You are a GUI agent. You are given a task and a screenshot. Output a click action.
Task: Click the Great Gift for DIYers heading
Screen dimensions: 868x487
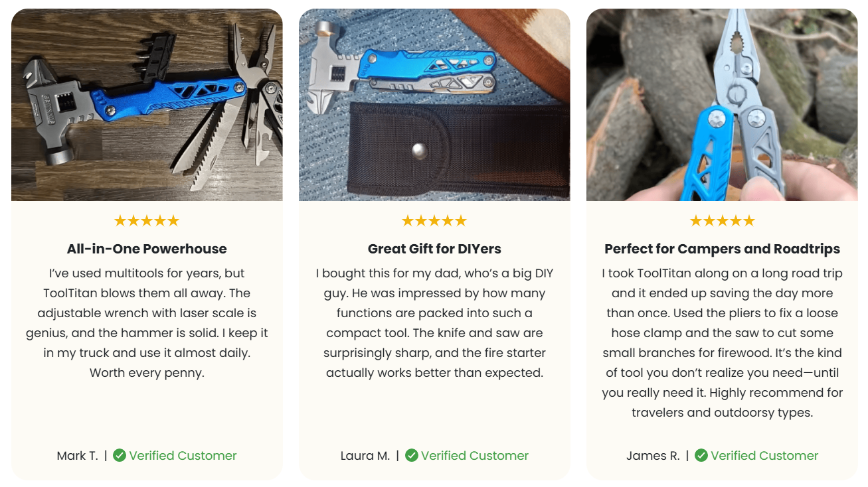[434, 249]
